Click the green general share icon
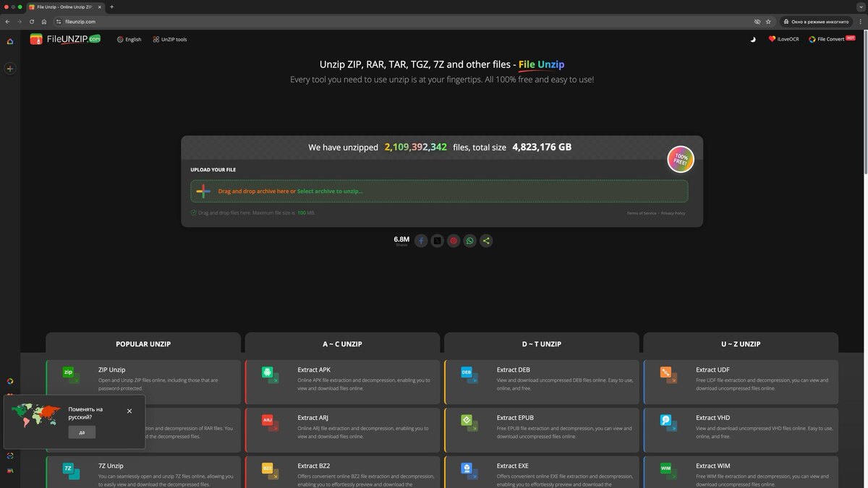 click(486, 241)
